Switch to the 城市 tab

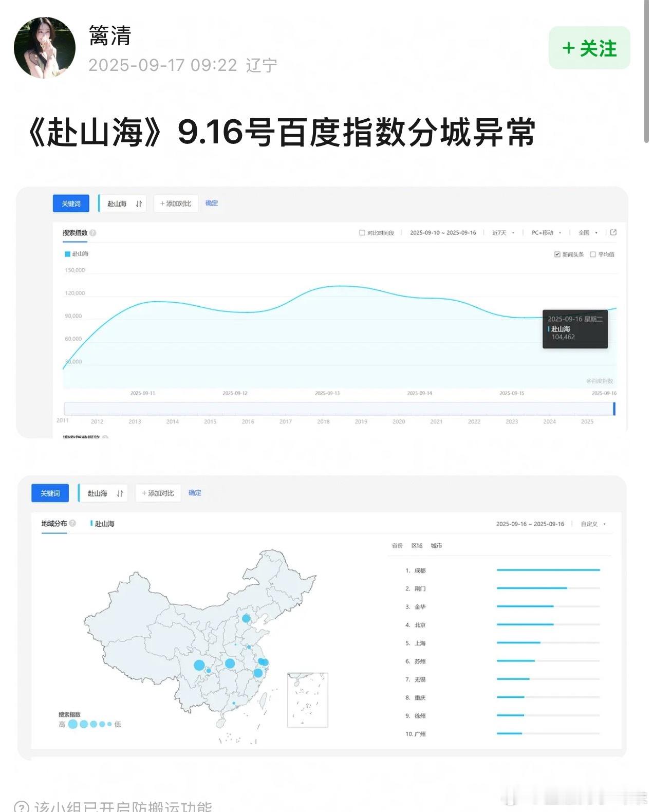click(436, 545)
